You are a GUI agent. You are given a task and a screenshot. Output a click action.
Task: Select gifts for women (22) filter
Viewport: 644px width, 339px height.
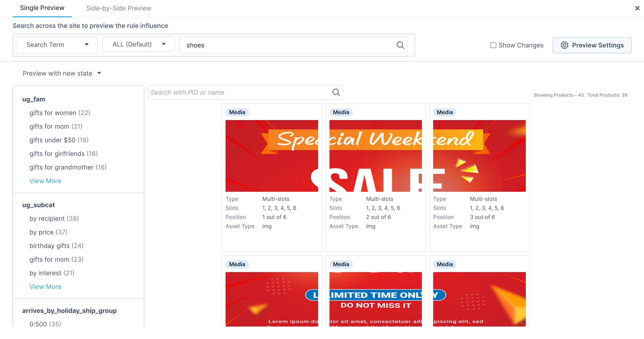[60, 113]
